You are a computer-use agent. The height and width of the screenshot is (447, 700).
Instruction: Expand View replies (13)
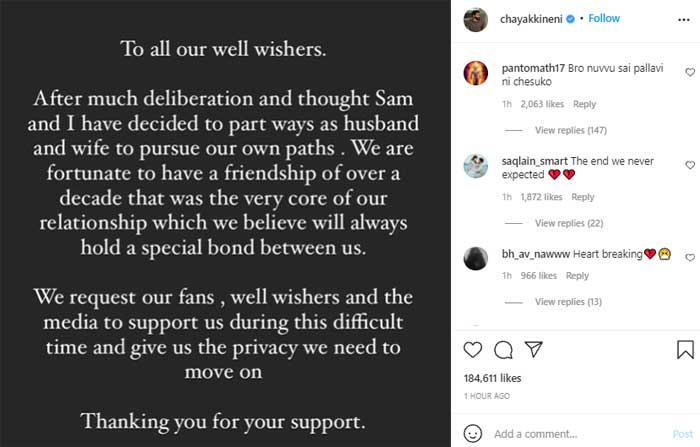click(568, 302)
